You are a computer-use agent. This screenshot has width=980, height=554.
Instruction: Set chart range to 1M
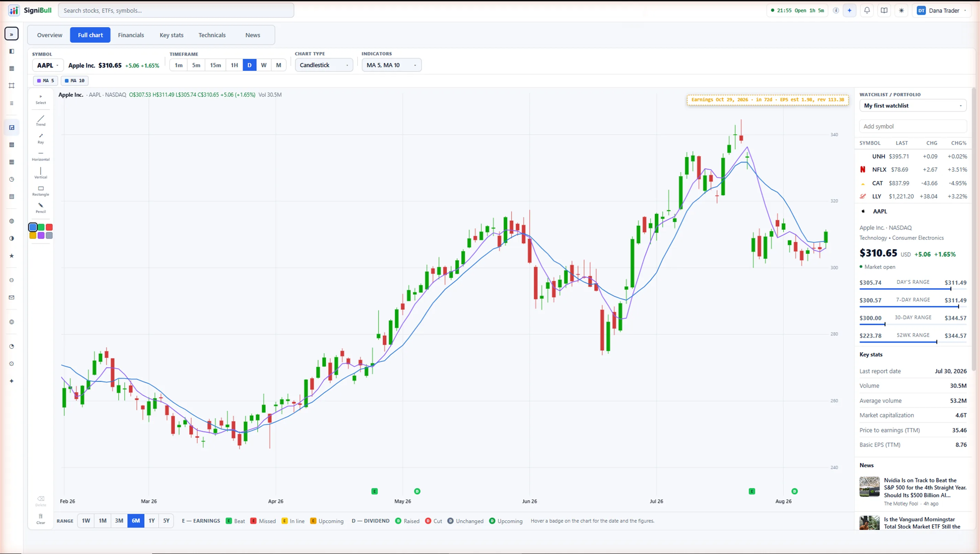pos(103,521)
